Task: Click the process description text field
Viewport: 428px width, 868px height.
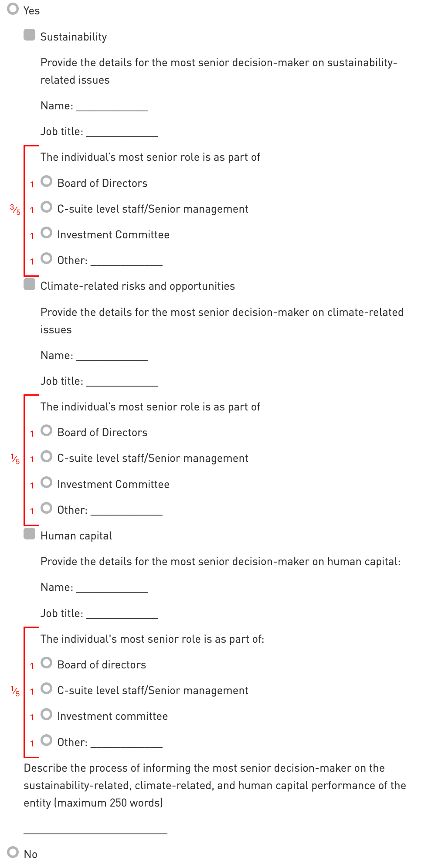Action: pyautogui.click(x=95, y=828)
